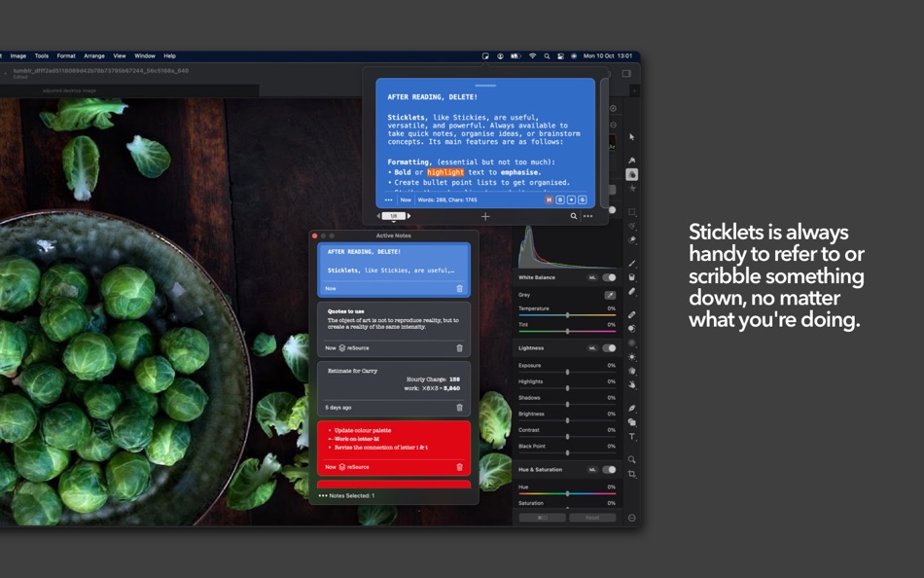Open the View menu

[x=120, y=56]
